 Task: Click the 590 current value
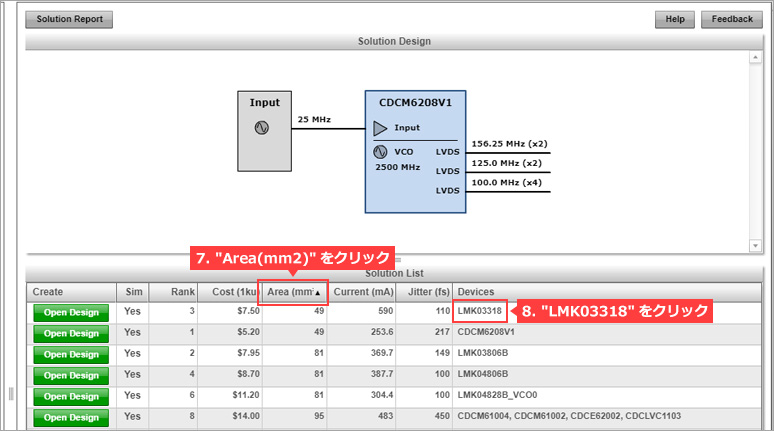[x=386, y=311]
